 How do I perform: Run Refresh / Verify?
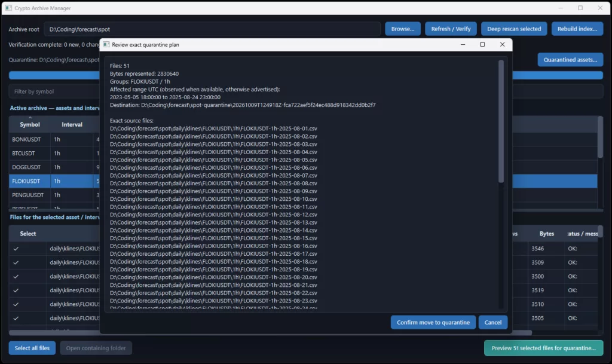click(x=451, y=29)
